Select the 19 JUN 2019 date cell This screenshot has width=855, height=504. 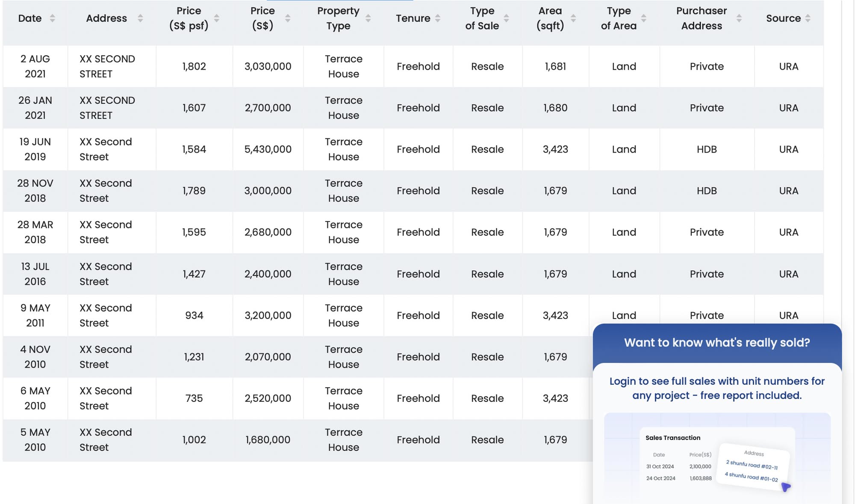[x=35, y=149]
